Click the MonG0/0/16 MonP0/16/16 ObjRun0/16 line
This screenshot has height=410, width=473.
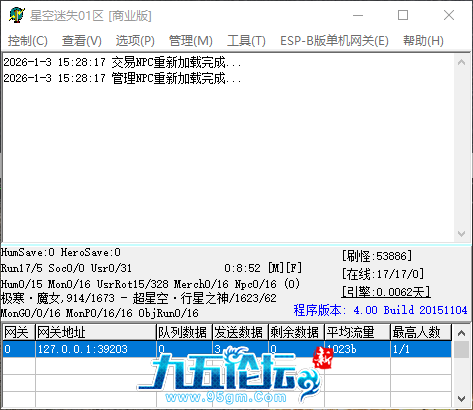pyautogui.click(x=100, y=313)
